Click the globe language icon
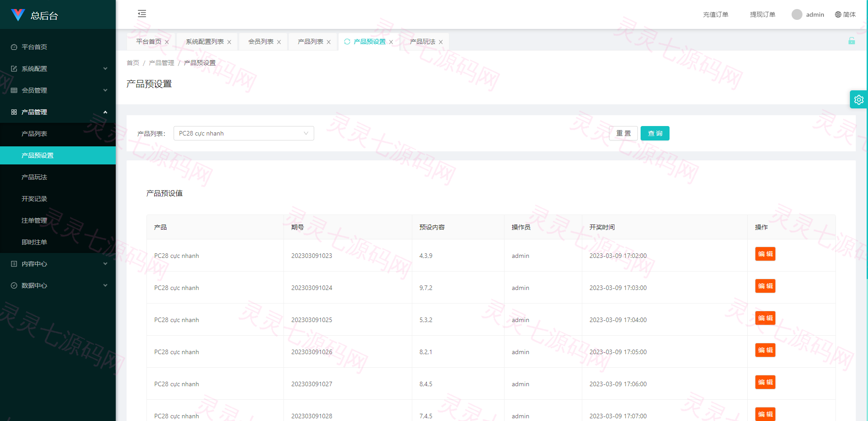868x421 pixels. 838,14
